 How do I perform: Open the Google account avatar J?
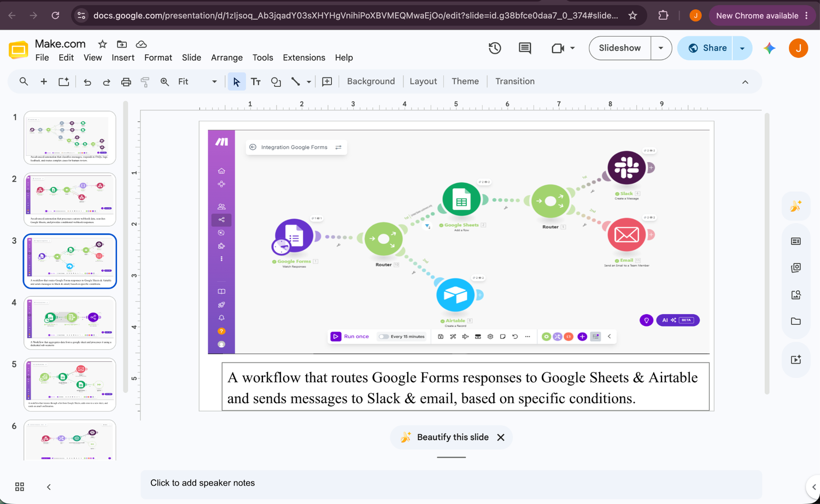(799, 48)
